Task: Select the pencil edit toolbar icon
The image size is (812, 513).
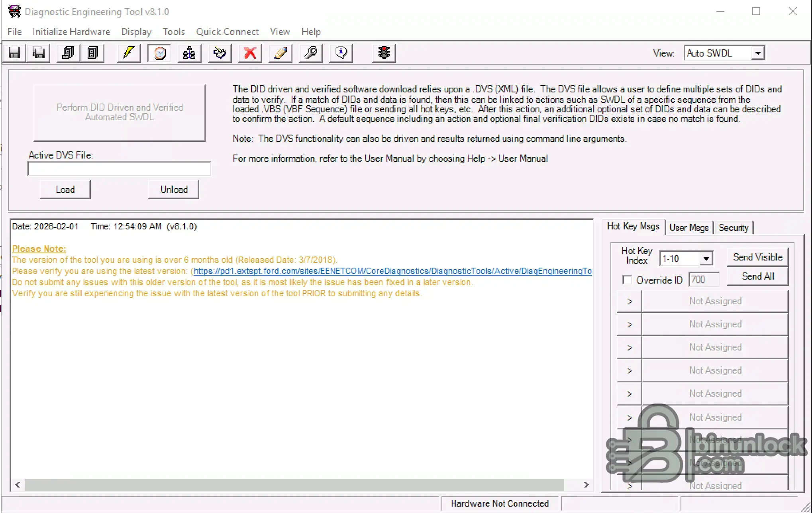Action: click(280, 53)
